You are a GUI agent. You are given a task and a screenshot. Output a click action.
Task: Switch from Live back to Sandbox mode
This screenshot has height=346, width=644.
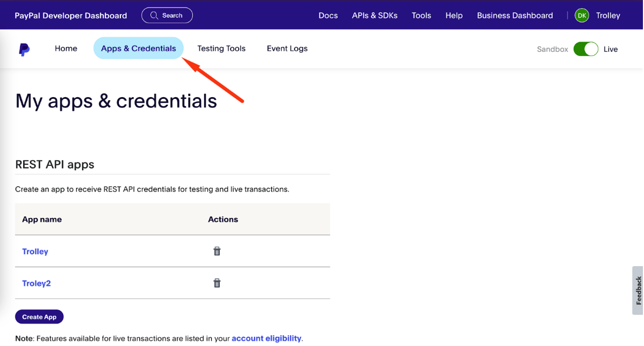pos(586,49)
